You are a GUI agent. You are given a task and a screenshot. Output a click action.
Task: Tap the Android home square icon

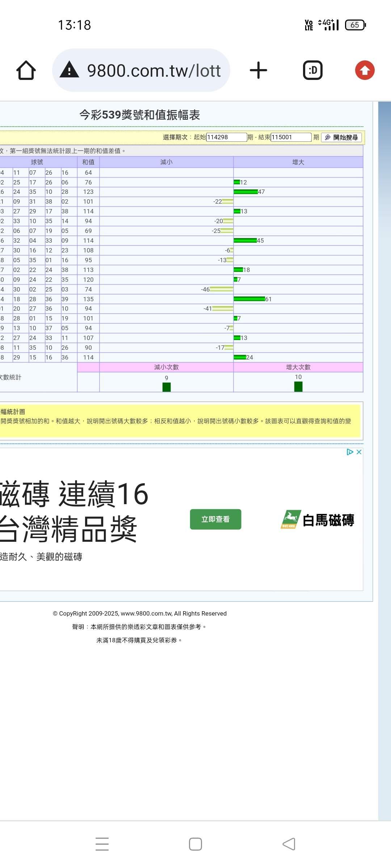195,844
